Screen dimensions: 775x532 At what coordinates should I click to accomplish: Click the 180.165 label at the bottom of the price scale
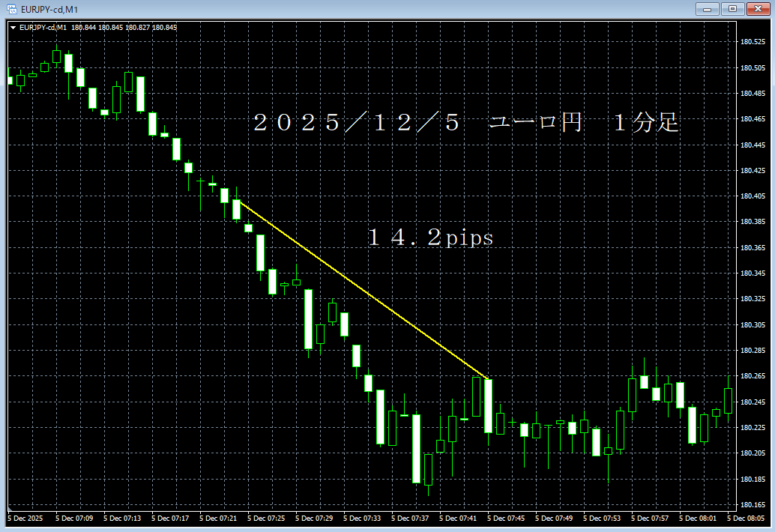pos(755,505)
